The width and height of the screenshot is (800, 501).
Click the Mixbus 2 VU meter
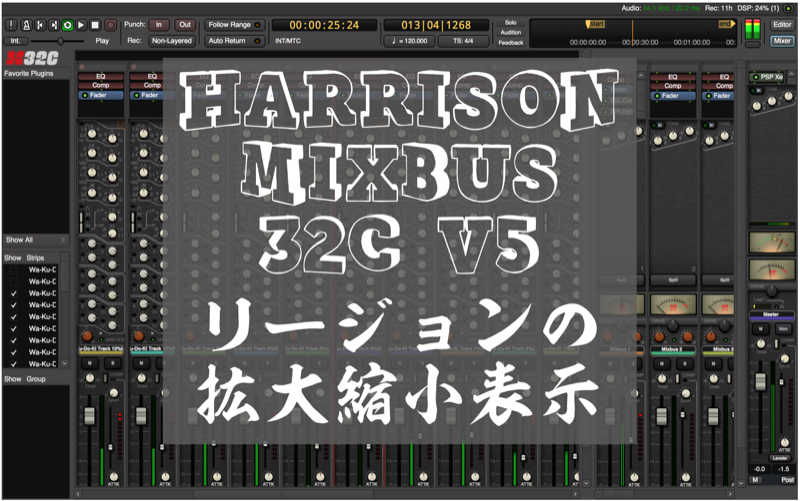(673, 305)
